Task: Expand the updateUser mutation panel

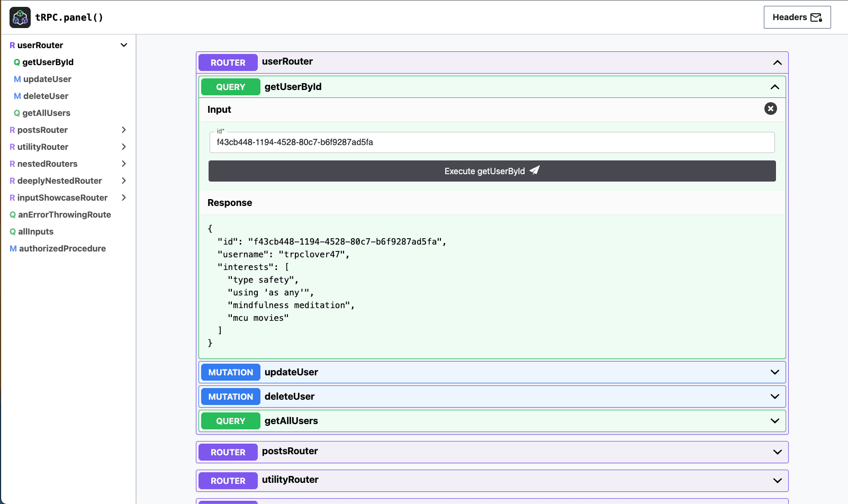Action: pos(775,372)
